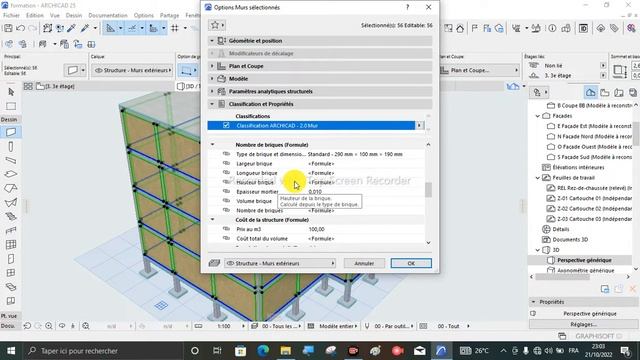Expand the Plan et Coupe section
640x360 pixels.
point(212,66)
